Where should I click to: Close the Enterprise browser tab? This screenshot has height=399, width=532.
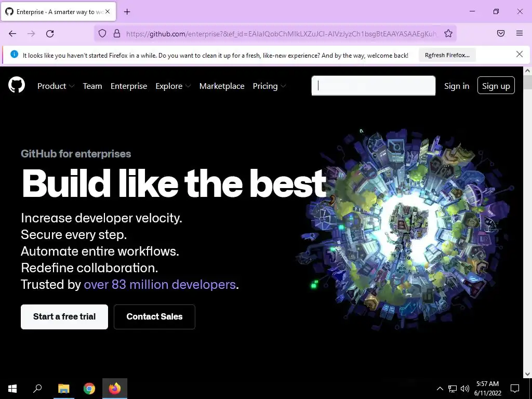pos(108,11)
